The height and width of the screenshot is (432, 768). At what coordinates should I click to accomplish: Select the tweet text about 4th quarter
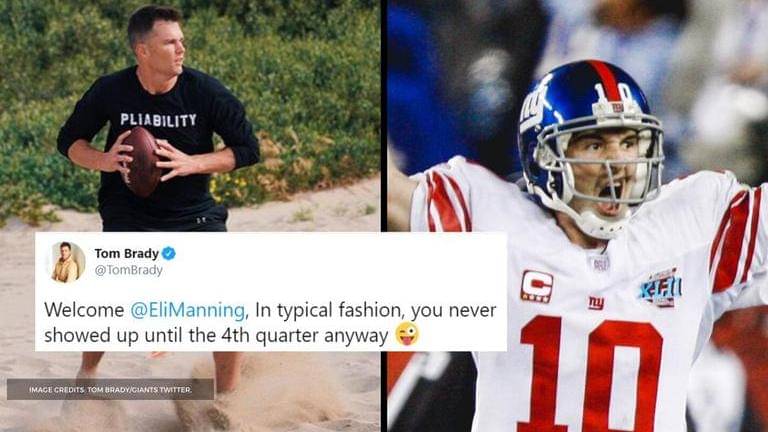[270, 322]
